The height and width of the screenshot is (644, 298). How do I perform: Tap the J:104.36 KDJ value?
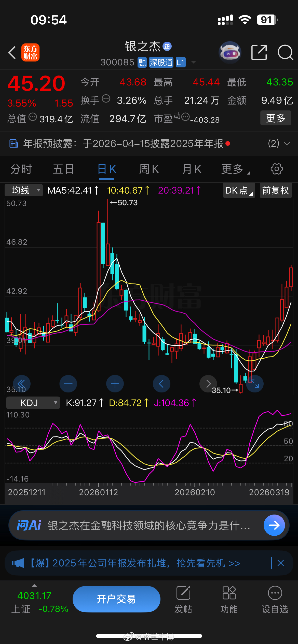[175, 403]
